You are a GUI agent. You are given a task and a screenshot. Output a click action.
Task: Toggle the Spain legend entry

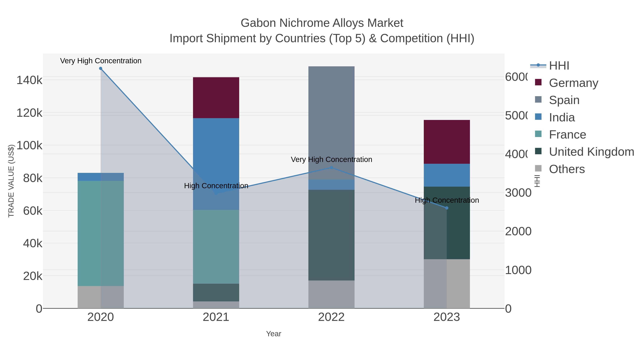click(x=557, y=100)
